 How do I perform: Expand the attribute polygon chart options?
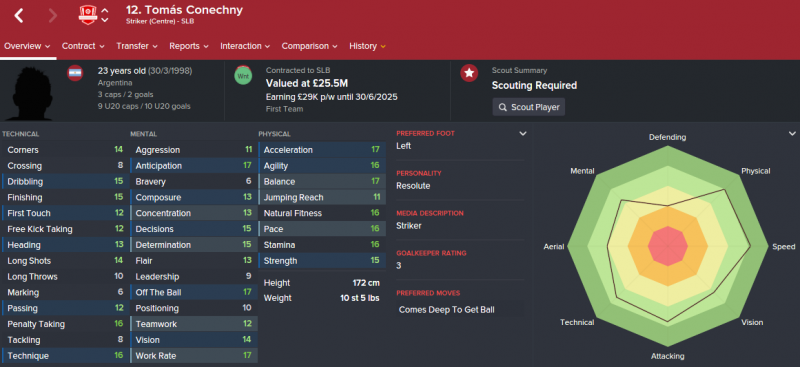coord(792,134)
